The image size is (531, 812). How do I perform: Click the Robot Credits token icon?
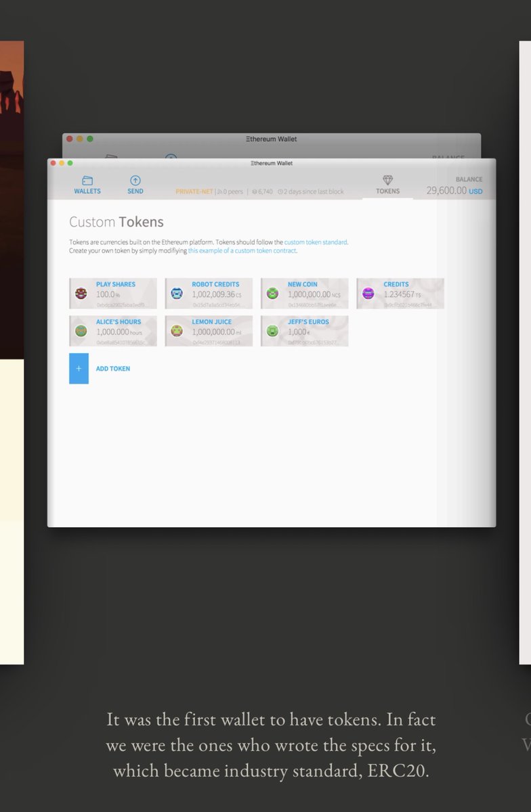click(177, 294)
